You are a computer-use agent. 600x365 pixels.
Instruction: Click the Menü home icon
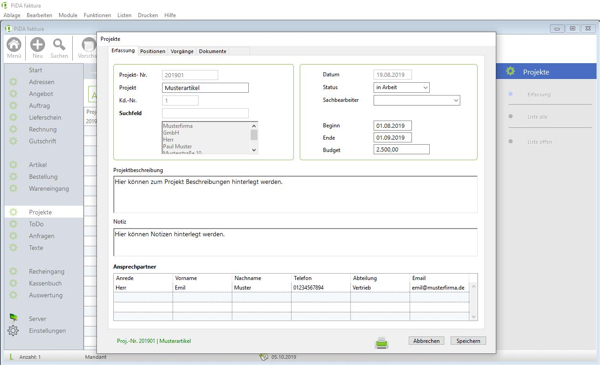pos(14,45)
